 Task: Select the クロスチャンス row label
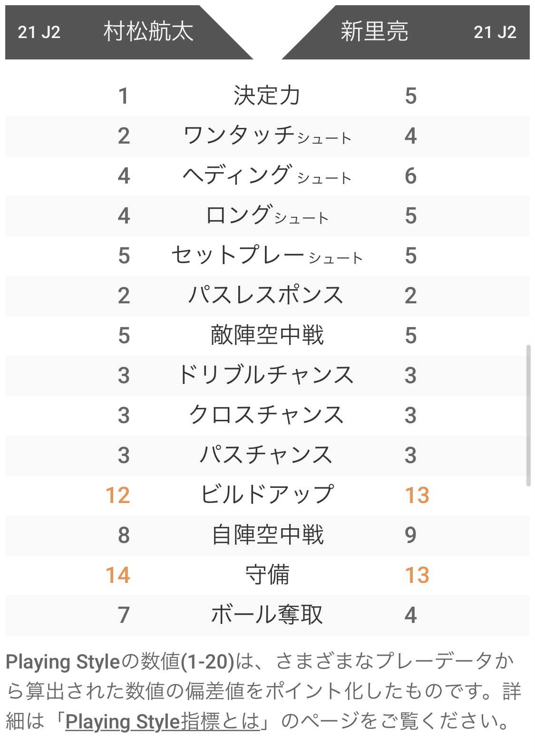[267, 416]
